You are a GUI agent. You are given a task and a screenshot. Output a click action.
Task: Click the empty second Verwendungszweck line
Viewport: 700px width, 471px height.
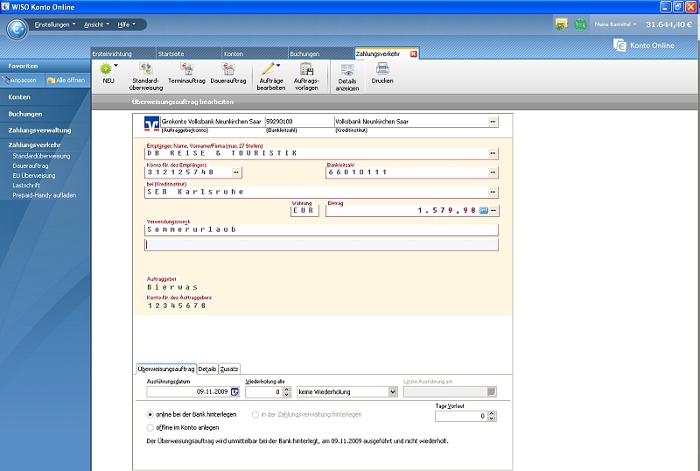(321, 245)
